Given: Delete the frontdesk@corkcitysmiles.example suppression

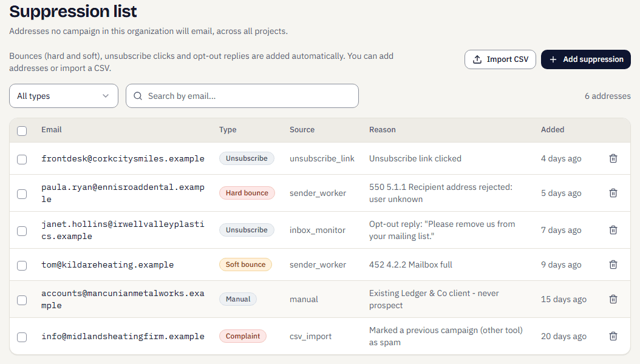Looking at the screenshot, I should click(613, 158).
